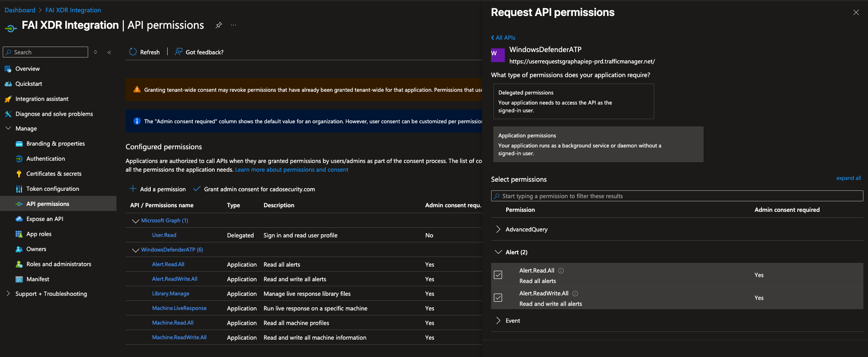Image resolution: width=868 pixels, height=357 pixels.
Task: Click the info icon next to Alert.ReadWrite.All
Action: [575, 294]
